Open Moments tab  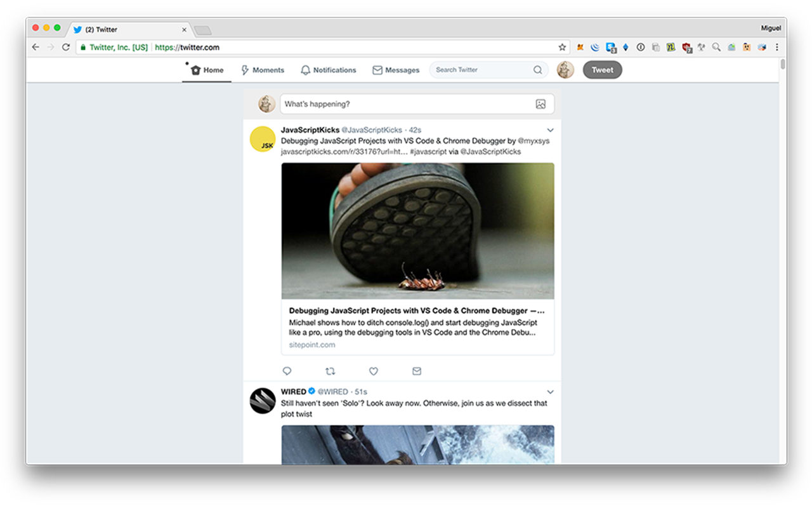click(x=263, y=70)
